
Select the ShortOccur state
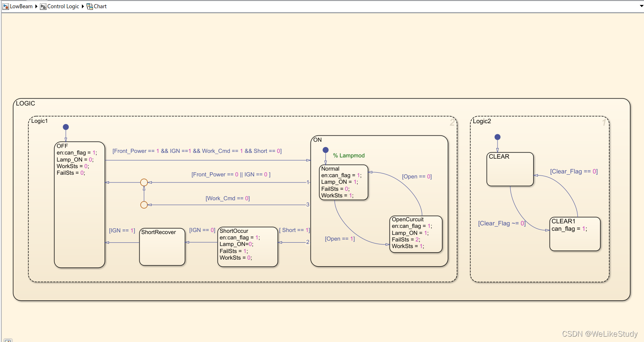click(x=248, y=247)
